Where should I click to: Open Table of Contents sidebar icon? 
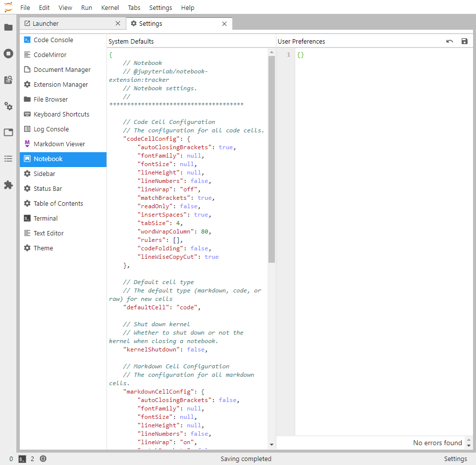coord(8,159)
